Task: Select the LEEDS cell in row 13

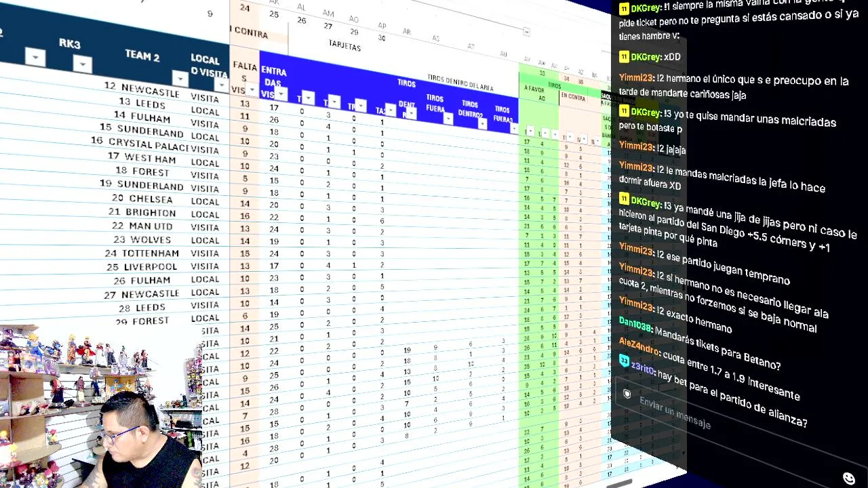Action: (151, 104)
